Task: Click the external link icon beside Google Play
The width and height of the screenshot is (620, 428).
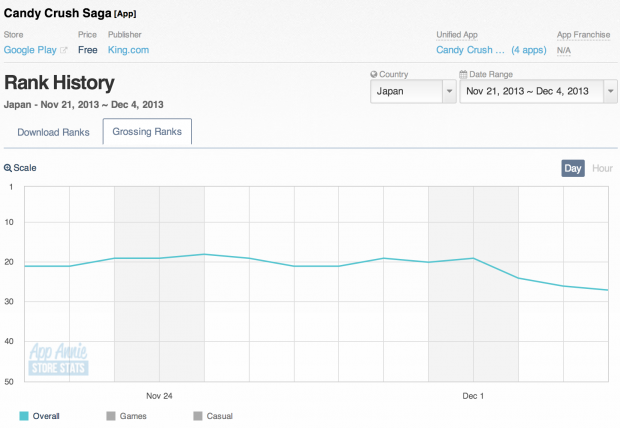Action: pos(64,50)
